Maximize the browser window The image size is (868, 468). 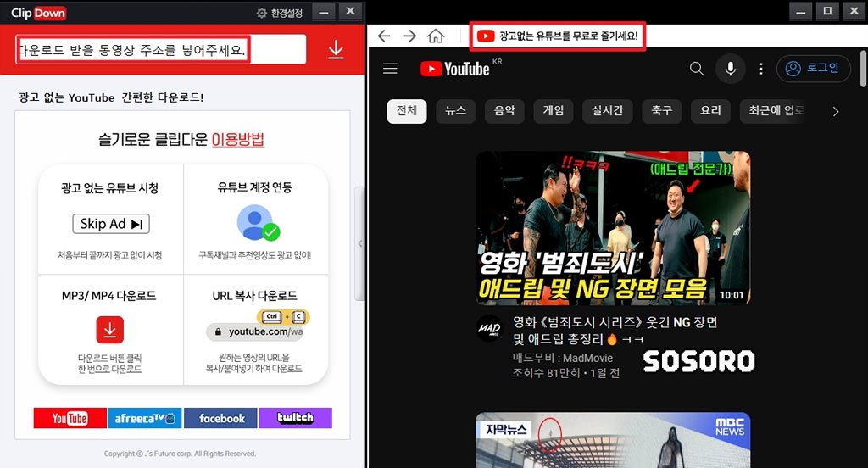point(827,11)
